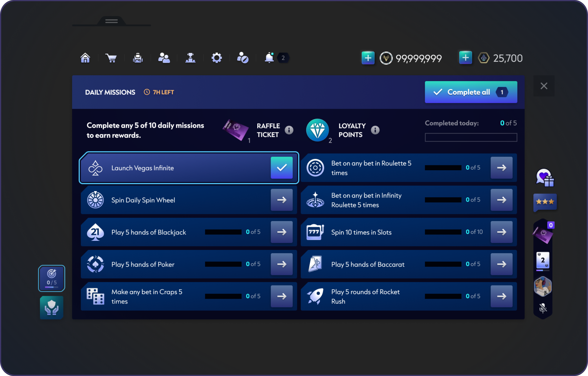
Task: Select the Poker chip icon
Action: [x=95, y=264]
